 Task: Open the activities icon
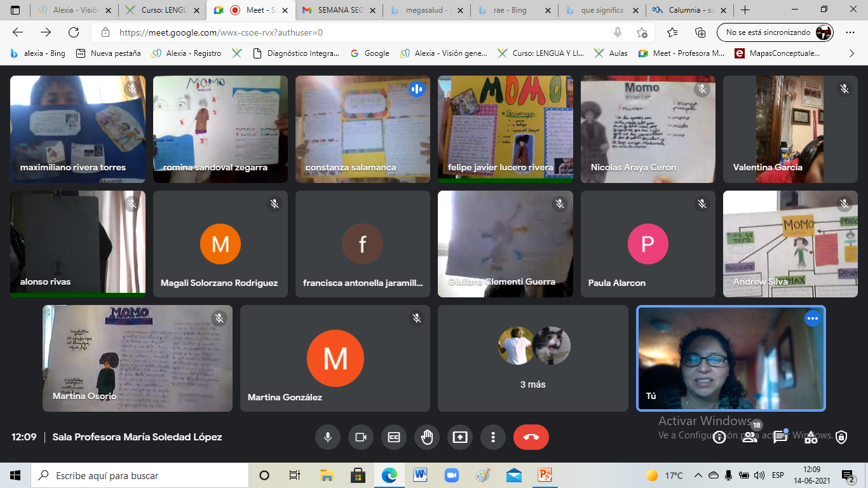810,437
